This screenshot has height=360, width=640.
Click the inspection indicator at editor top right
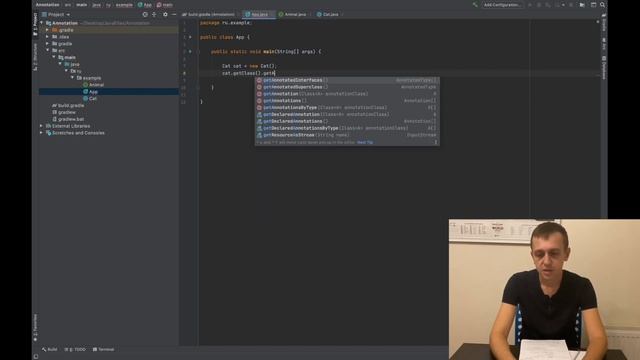point(598,22)
